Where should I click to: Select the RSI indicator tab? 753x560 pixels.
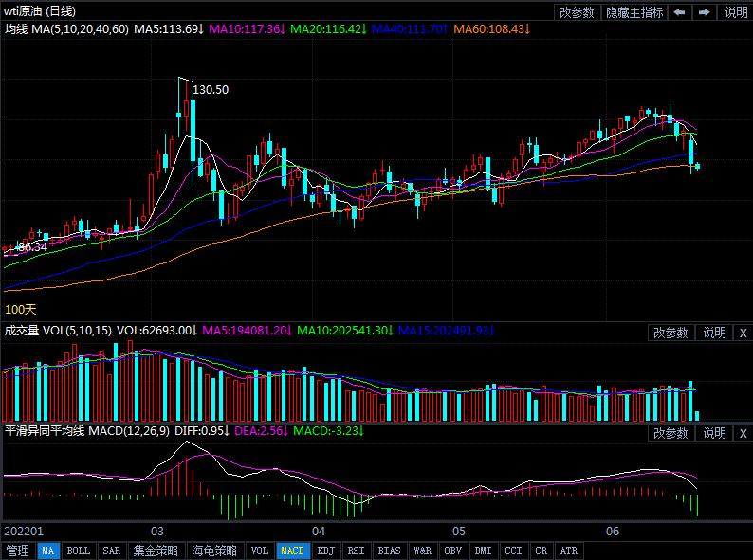(356, 551)
